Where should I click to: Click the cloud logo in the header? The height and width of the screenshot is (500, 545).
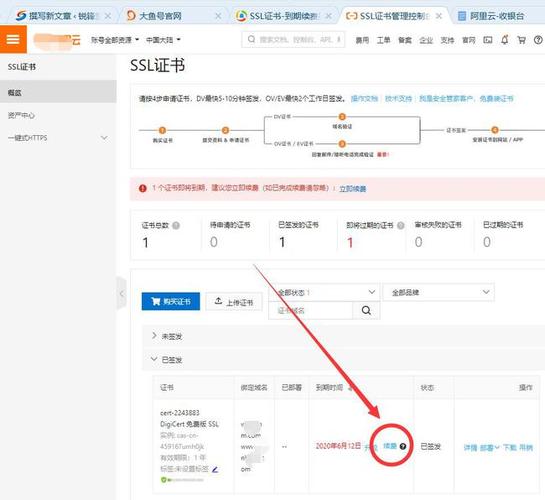(57, 40)
